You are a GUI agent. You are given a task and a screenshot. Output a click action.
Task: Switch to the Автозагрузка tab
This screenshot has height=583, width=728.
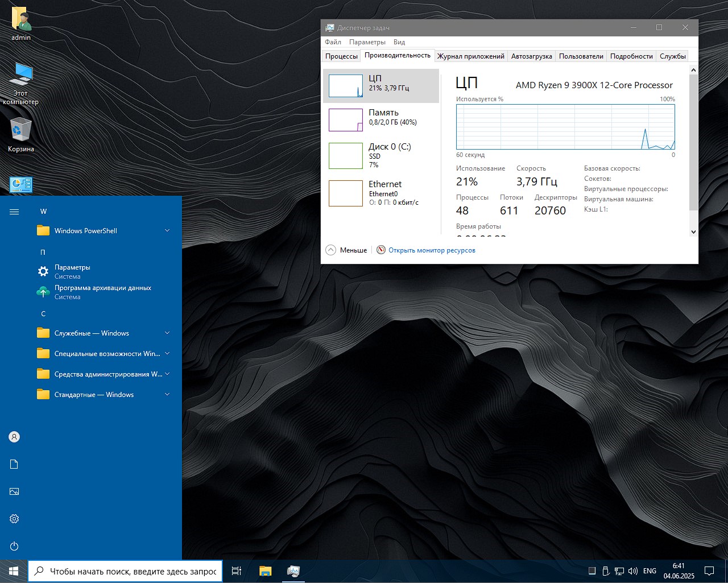pos(531,56)
